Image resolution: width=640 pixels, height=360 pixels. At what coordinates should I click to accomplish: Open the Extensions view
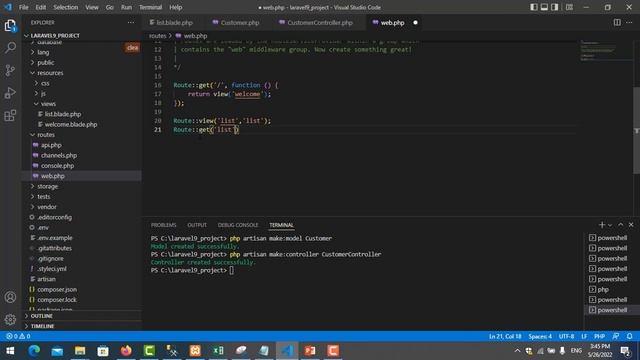pyautogui.click(x=10, y=116)
